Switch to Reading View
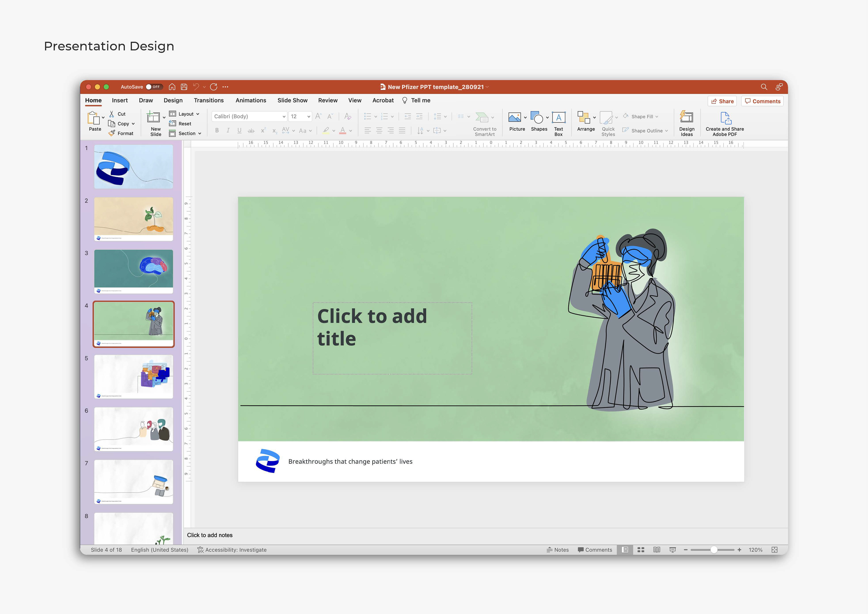The width and height of the screenshot is (868, 614). coord(657,550)
